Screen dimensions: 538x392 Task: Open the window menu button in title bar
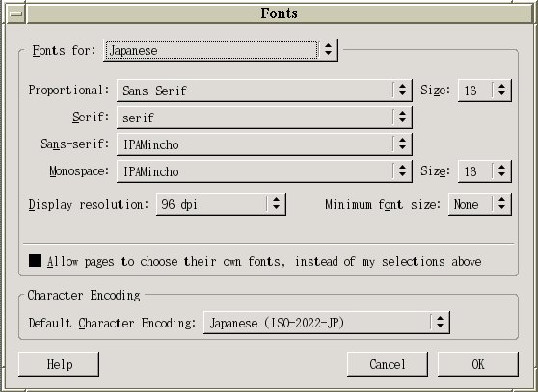tap(15, 13)
